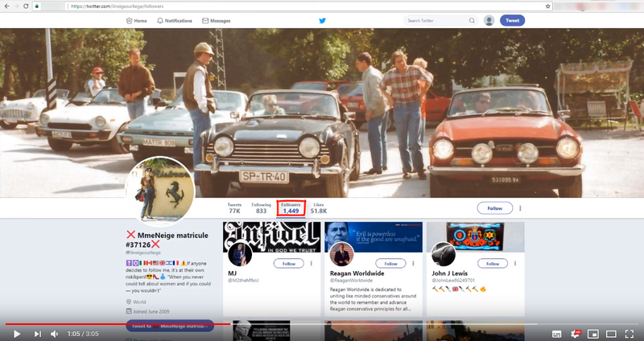
Task: Open the profile avatar account menu
Action: pyautogui.click(x=489, y=21)
